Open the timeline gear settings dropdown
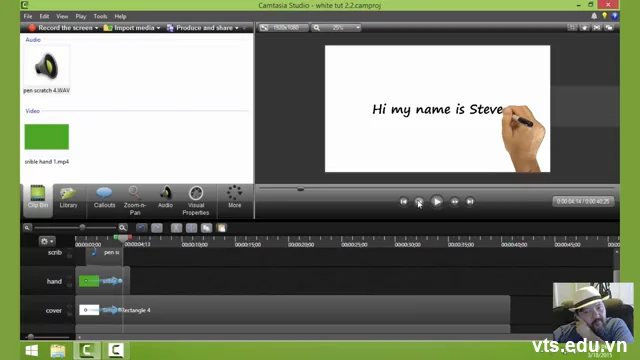The image size is (640, 360). click(47, 241)
